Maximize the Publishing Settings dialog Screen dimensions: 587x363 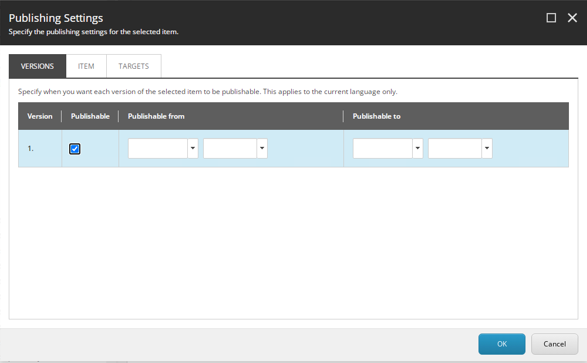click(551, 18)
